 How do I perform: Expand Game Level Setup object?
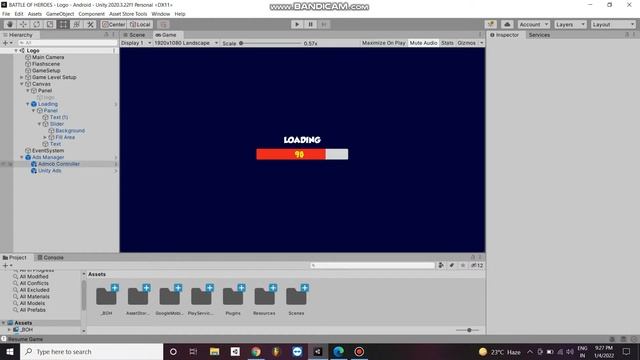[22, 77]
